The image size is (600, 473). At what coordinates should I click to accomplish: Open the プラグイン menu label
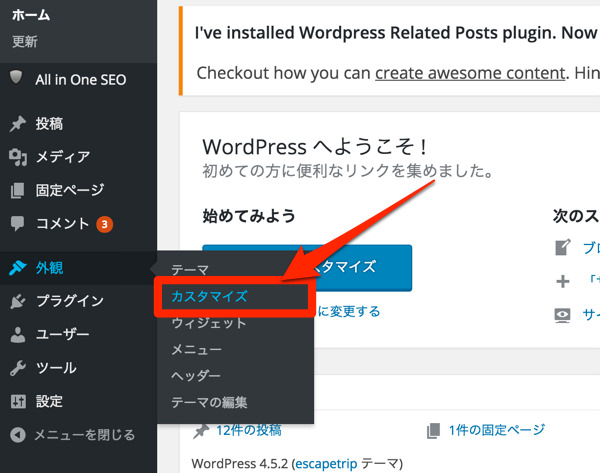70,301
